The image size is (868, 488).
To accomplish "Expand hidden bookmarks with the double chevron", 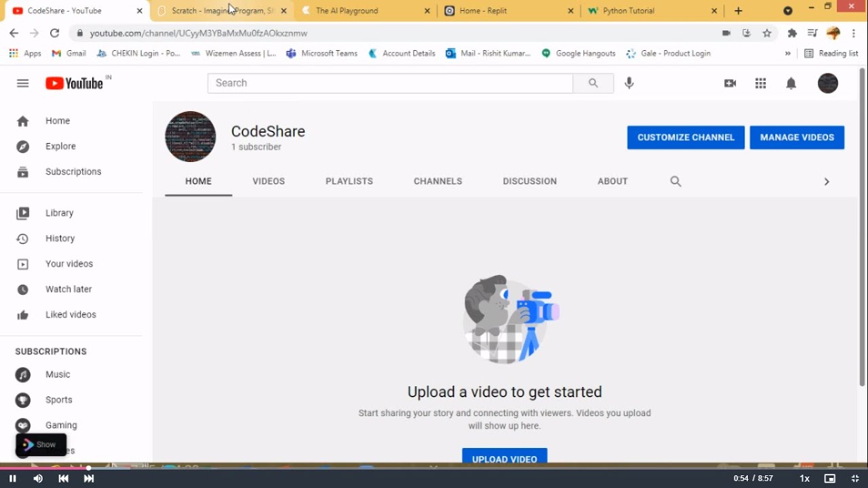I will [x=787, y=54].
